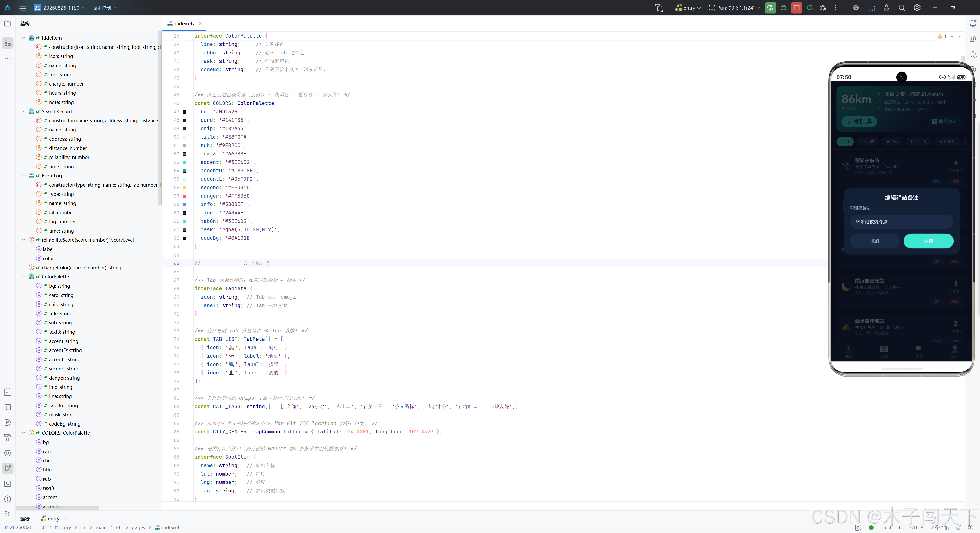Jump to previous highlighted problem arrow
The width and height of the screenshot is (980, 533).
click(x=952, y=37)
